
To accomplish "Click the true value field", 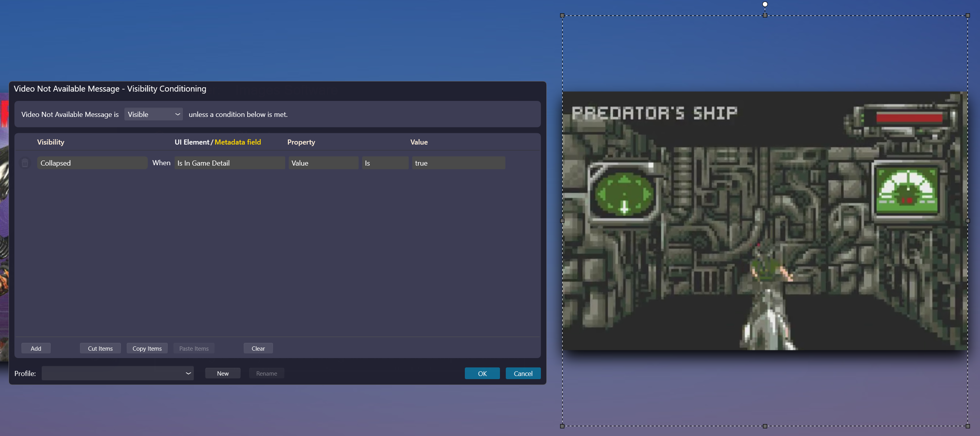I will click(x=458, y=163).
